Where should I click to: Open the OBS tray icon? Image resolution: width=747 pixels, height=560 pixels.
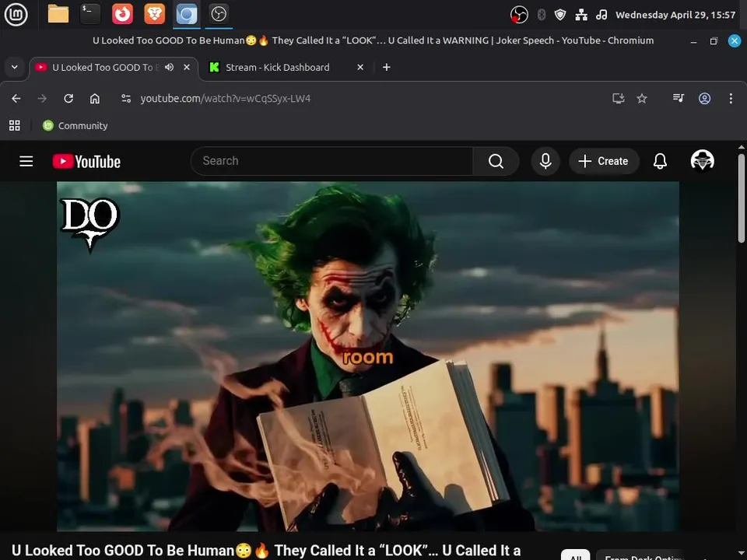tap(519, 15)
